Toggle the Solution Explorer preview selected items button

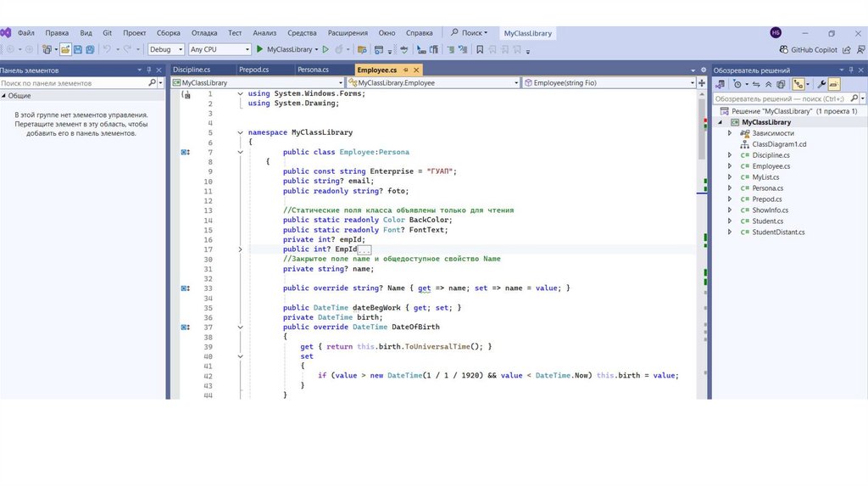click(x=833, y=84)
